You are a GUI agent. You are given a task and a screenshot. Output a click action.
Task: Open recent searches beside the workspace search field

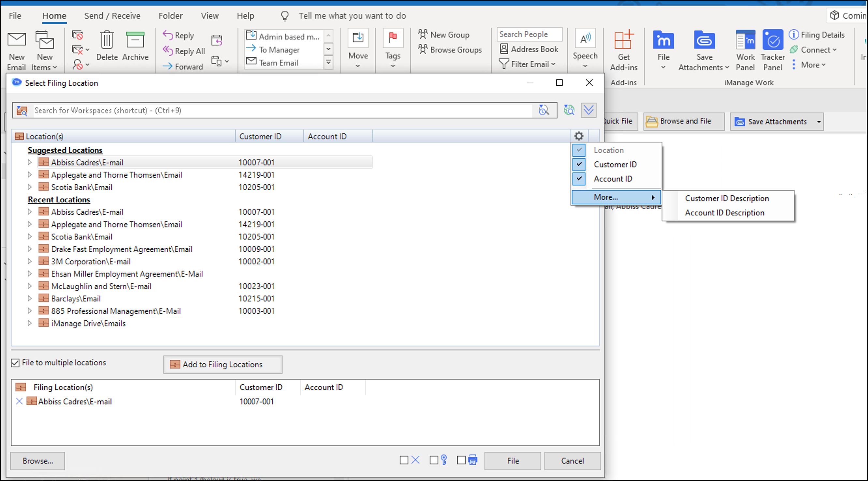click(x=544, y=110)
